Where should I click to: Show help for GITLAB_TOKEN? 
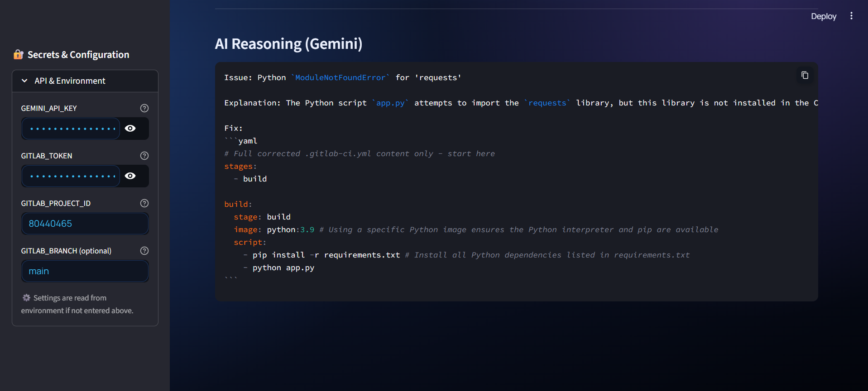(144, 156)
